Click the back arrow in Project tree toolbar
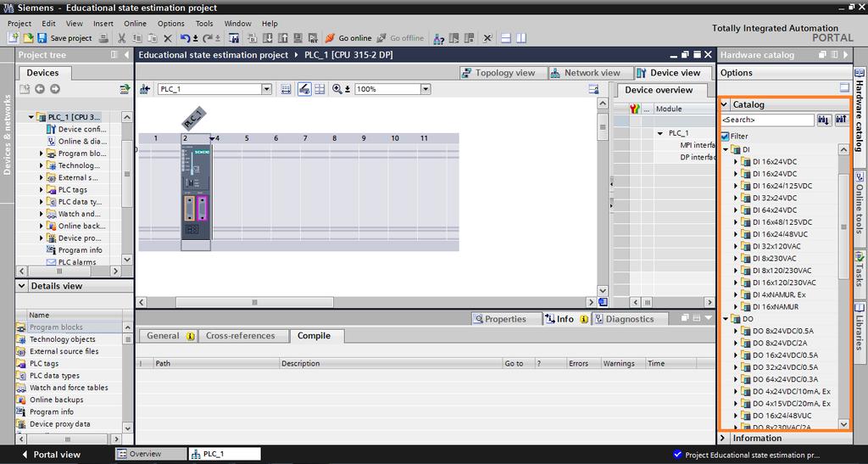This screenshot has height=464, width=868. coord(40,89)
